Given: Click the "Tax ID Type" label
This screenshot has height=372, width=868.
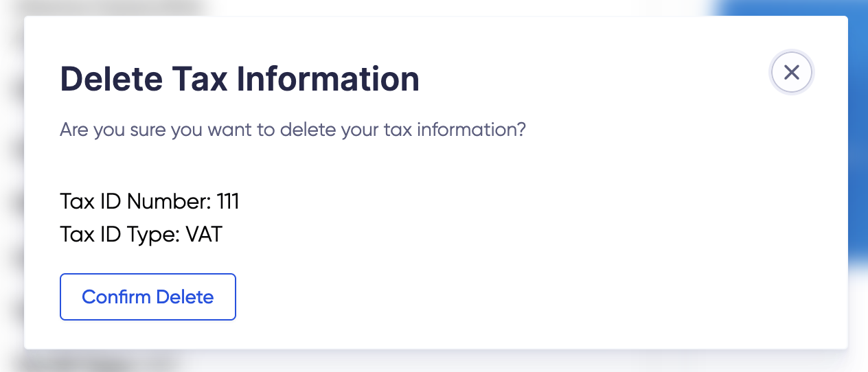Looking at the screenshot, I should [119, 235].
